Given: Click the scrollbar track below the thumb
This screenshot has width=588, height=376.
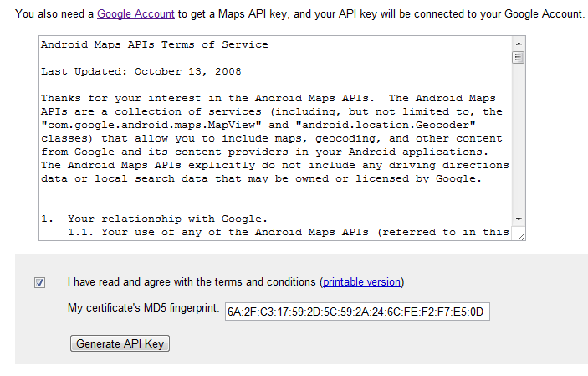Looking at the screenshot, I should pyautogui.click(x=519, y=138).
